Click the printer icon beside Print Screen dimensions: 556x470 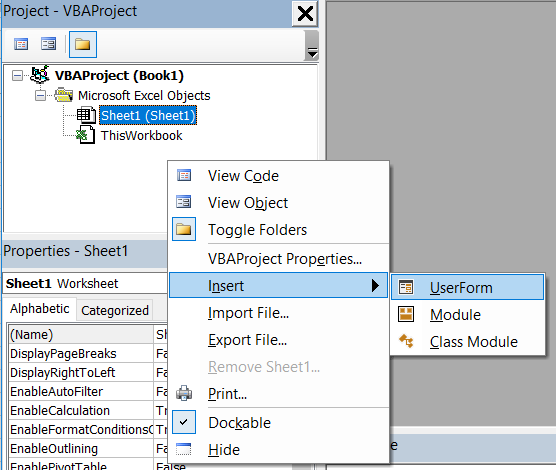[x=184, y=393]
